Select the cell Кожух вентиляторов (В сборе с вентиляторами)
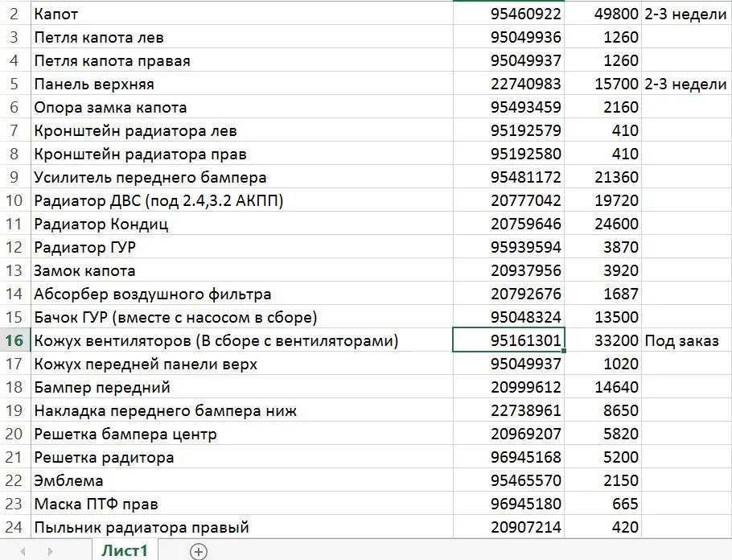The height and width of the screenshot is (560, 732). pos(242,340)
